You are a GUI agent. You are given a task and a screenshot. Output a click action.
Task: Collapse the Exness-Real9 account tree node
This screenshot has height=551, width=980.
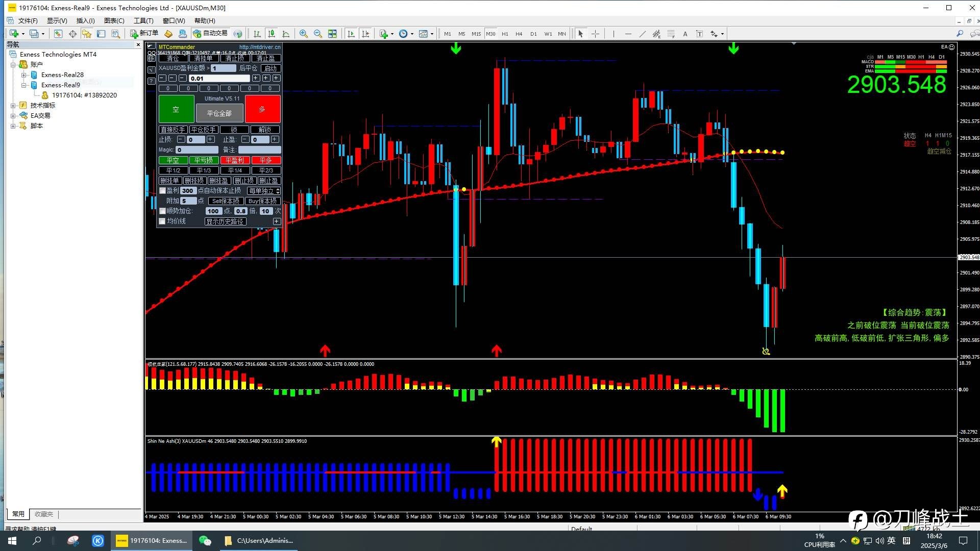(x=24, y=85)
